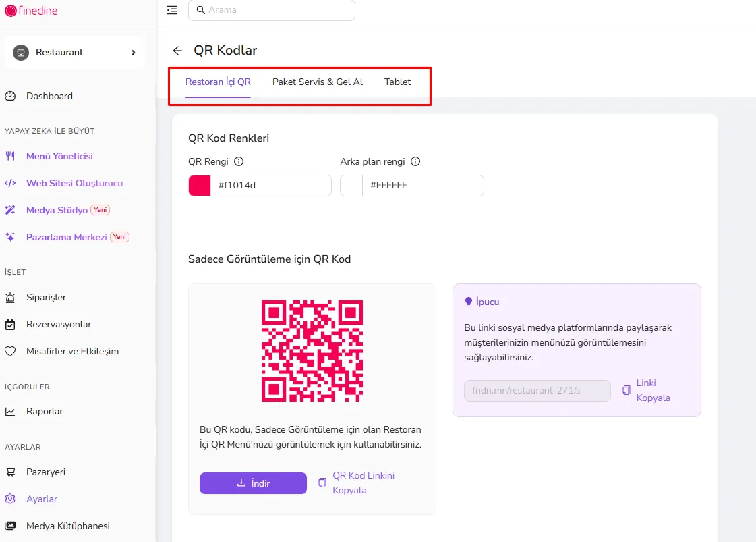Click info icon next to Arka plan rengi
The width and height of the screenshot is (756, 542).
(x=415, y=162)
